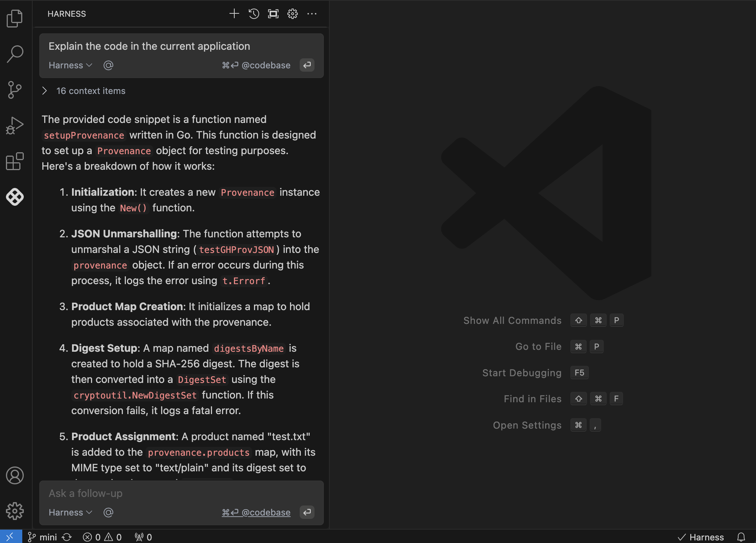Start a new Harness chat
Viewport: 756px width, 543px height.
(x=234, y=14)
